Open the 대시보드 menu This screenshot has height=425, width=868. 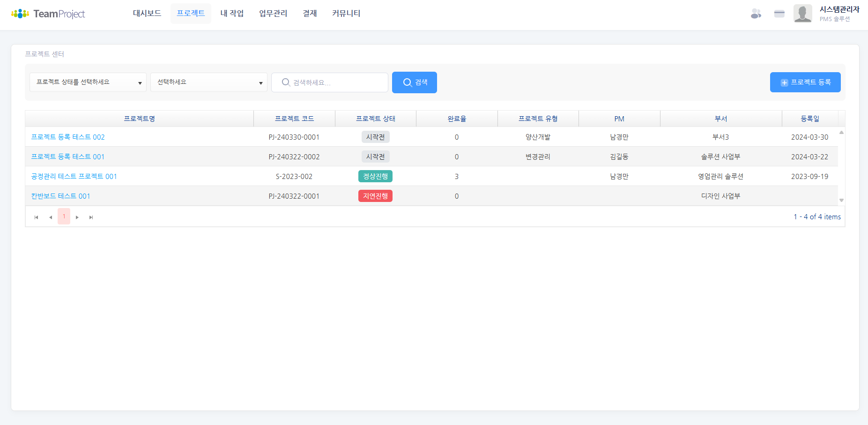point(147,14)
